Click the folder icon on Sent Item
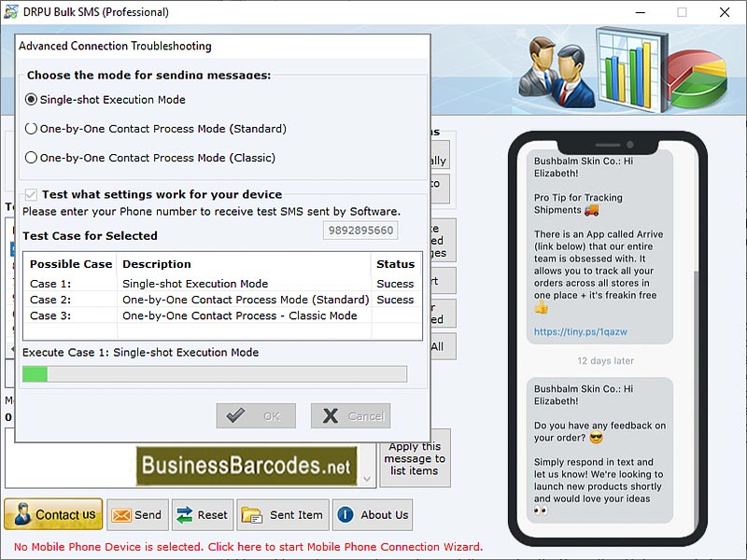This screenshot has height=560, width=747. pos(251,515)
